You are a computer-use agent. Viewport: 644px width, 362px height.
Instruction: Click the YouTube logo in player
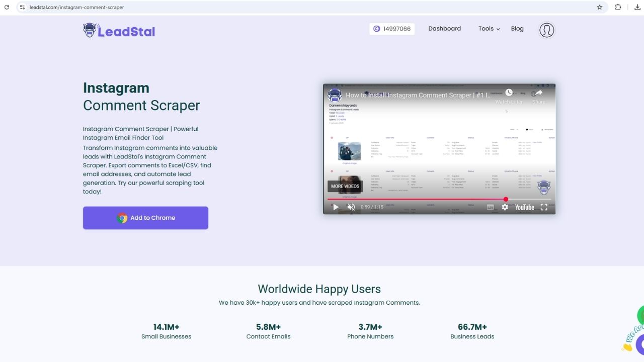(x=524, y=207)
